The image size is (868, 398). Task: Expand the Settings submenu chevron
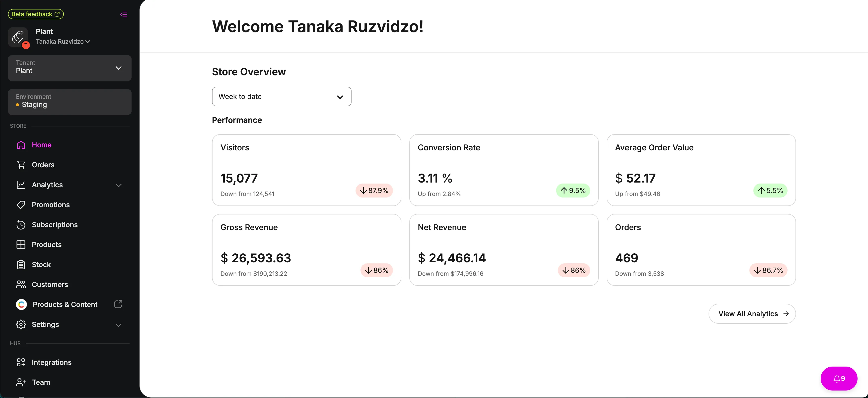[119, 325]
